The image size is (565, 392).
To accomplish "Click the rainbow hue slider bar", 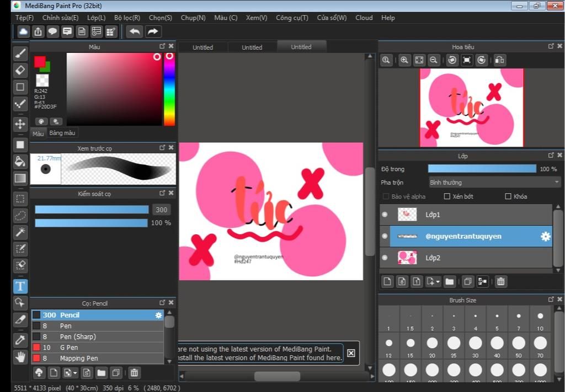I will point(169,89).
